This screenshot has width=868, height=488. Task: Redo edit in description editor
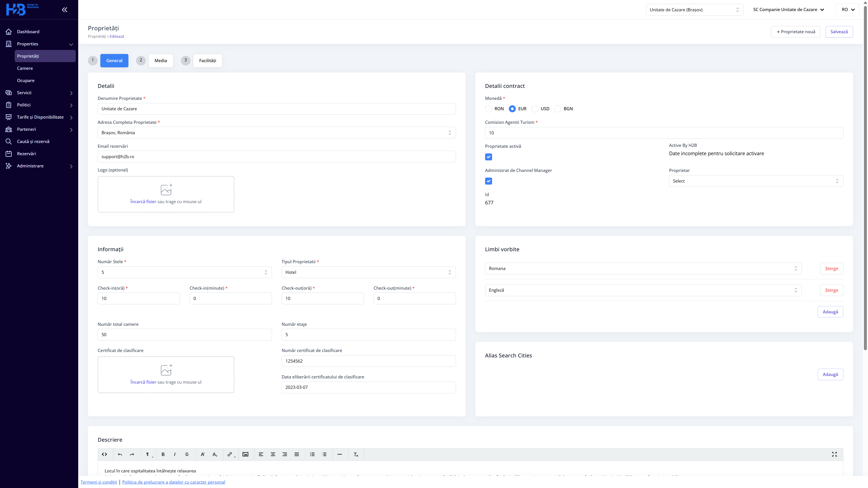pos(132,454)
